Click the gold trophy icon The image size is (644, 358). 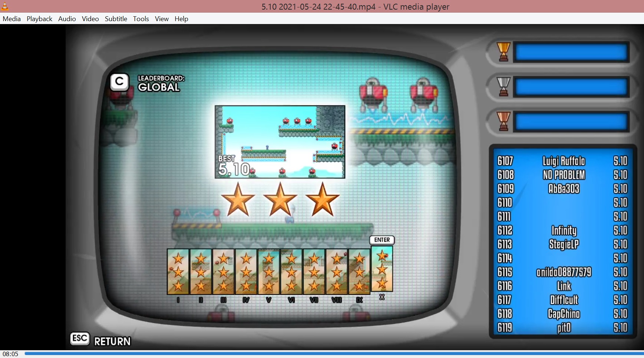(503, 52)
